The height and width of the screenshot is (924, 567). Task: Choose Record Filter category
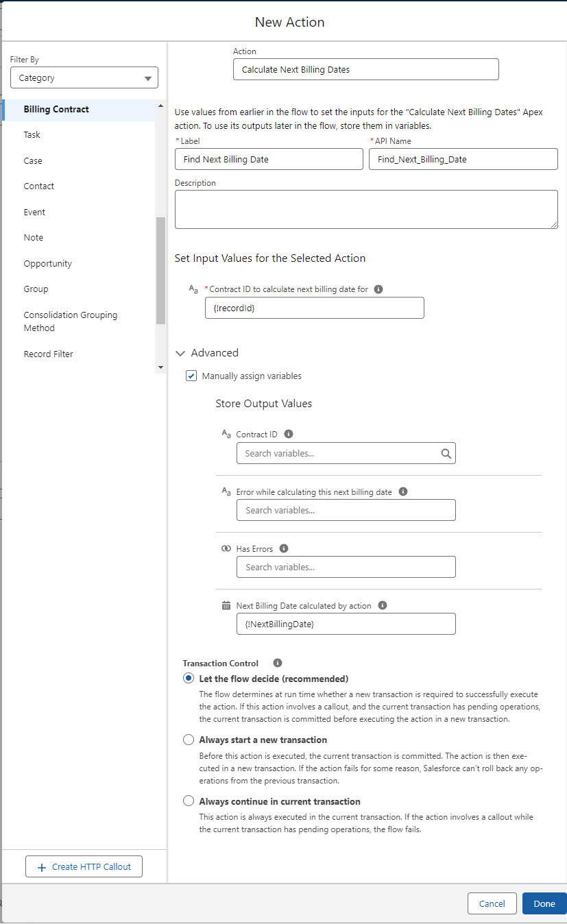click(48, 354)
